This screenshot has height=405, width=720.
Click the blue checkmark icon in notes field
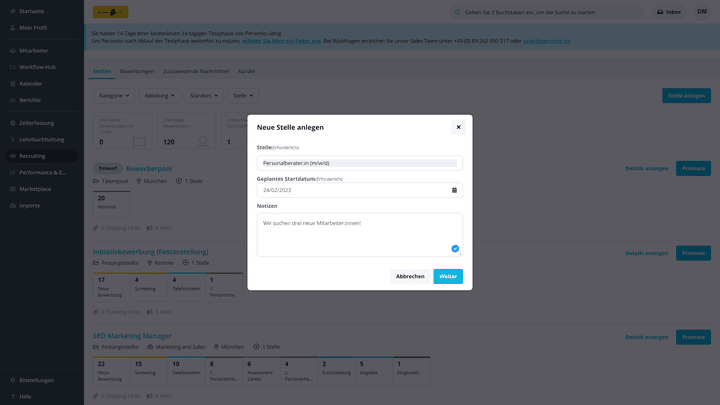pos(455,248)
